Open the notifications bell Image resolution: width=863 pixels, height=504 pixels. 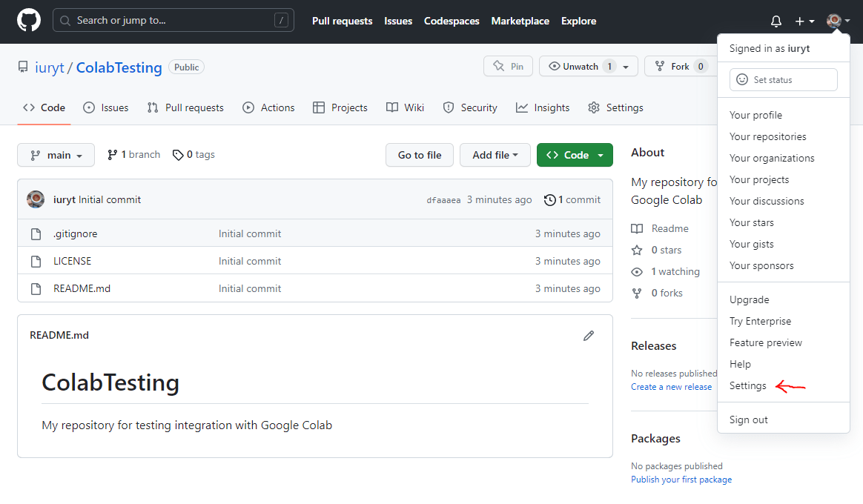(776, 21)
